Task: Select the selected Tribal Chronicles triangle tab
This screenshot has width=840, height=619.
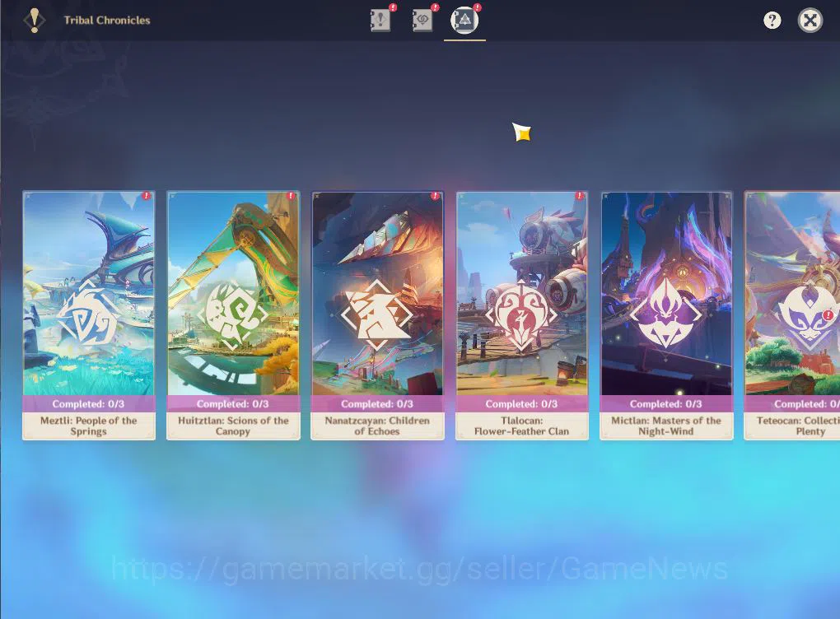Action: [x=464, y=21]
